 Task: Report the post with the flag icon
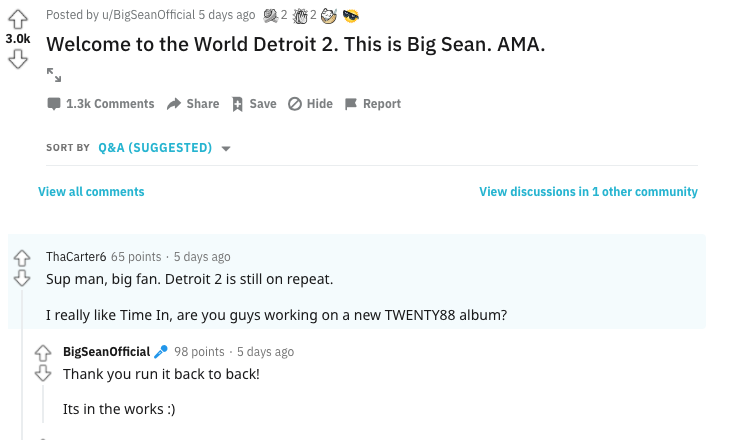tap(372, 104)
